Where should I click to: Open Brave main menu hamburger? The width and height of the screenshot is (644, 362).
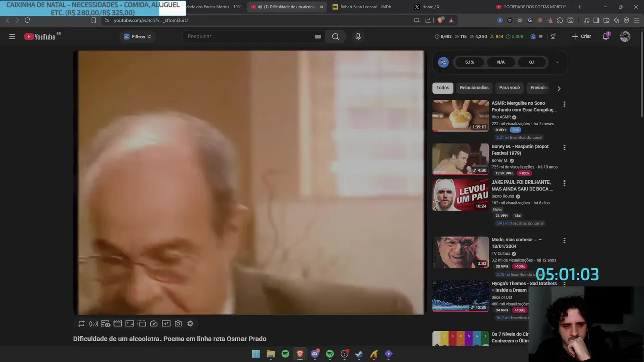click(636, 20)
